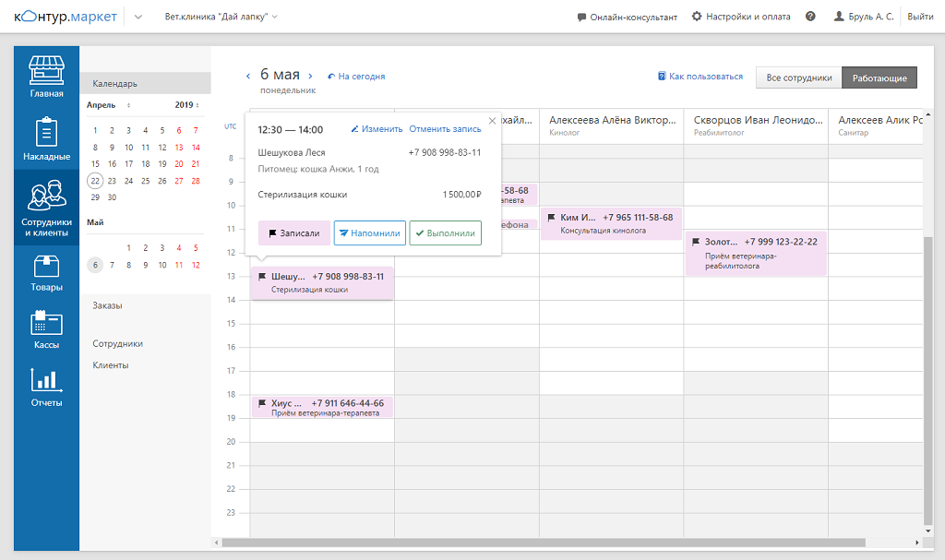Select May 6 in mini calendar
The height and width of the screenshot is (560, 945).
(95, 265)
